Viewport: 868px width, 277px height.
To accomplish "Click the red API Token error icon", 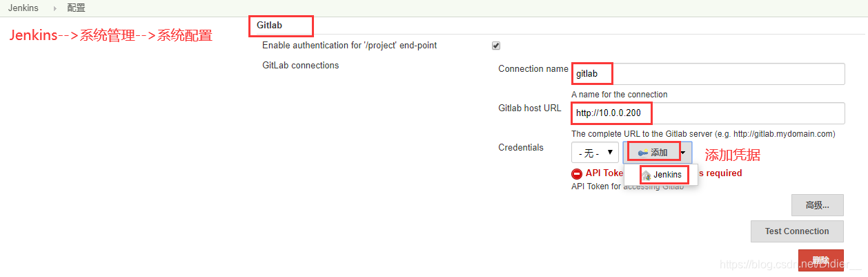I will [577, 174].
